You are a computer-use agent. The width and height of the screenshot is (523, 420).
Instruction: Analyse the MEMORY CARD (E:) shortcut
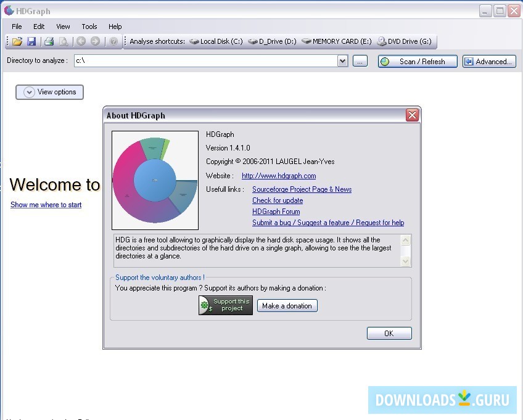[337, 41]
